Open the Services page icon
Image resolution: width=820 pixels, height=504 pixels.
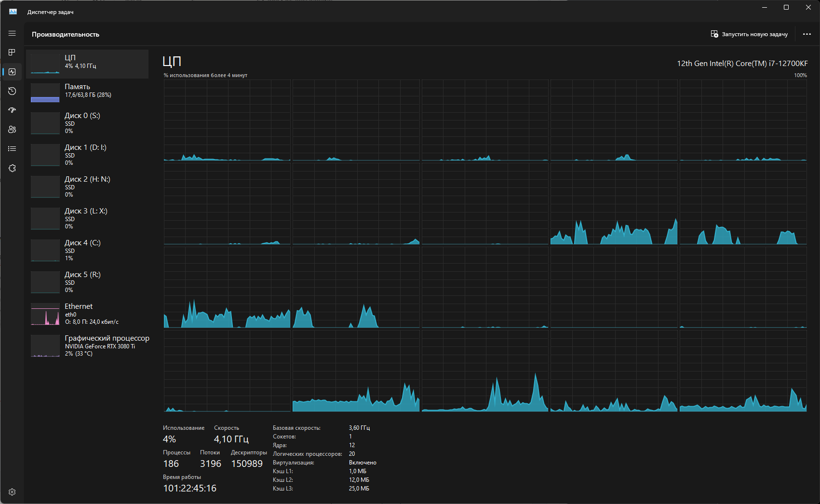click(12, 168)
